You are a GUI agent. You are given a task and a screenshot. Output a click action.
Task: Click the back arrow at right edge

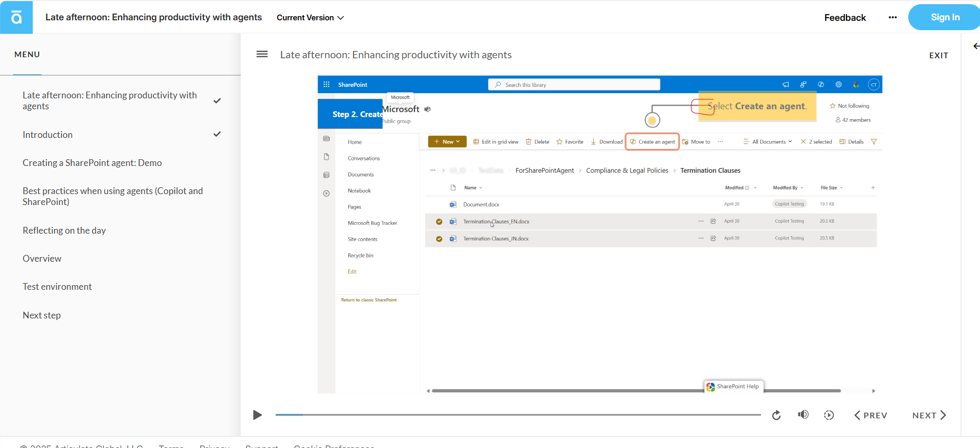tap(976, 46)
